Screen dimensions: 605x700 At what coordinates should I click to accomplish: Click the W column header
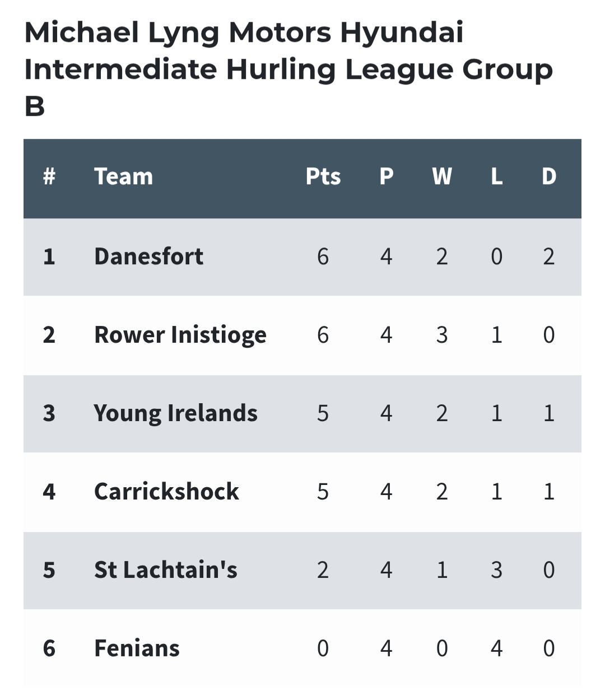click(441, 177)
